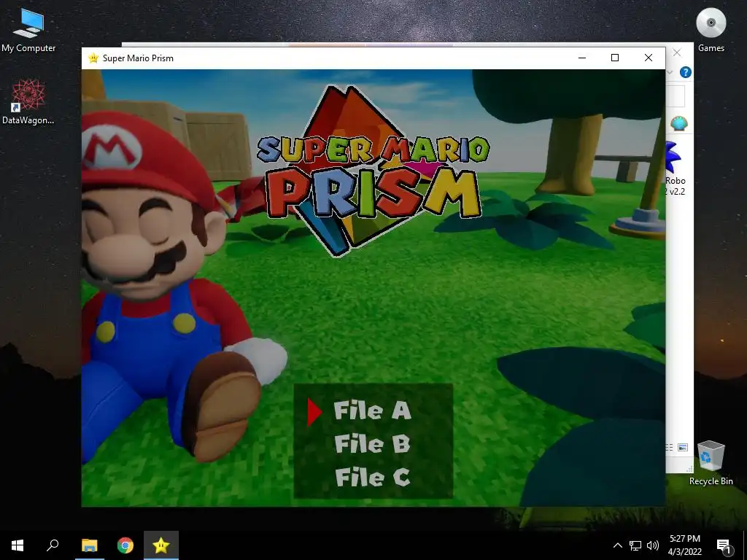Select File C save slot

(x=372, y=477)
